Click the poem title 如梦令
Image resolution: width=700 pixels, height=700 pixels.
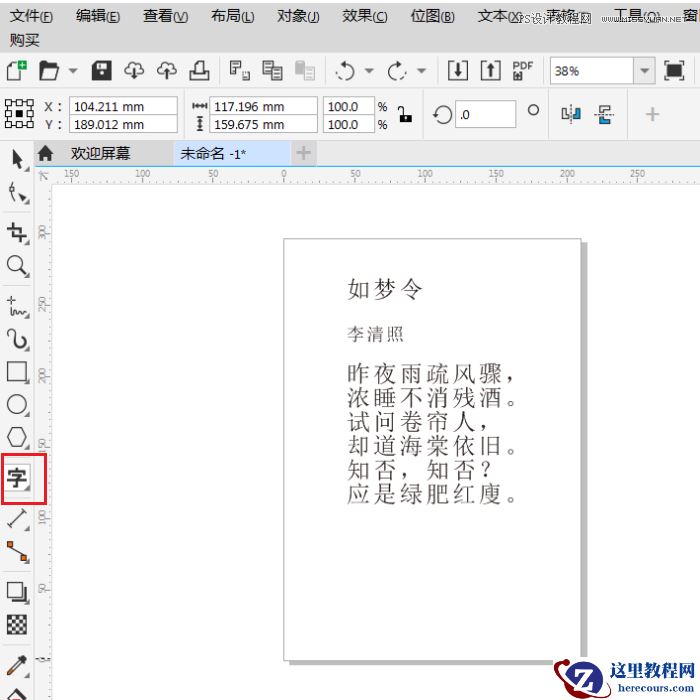384,289
